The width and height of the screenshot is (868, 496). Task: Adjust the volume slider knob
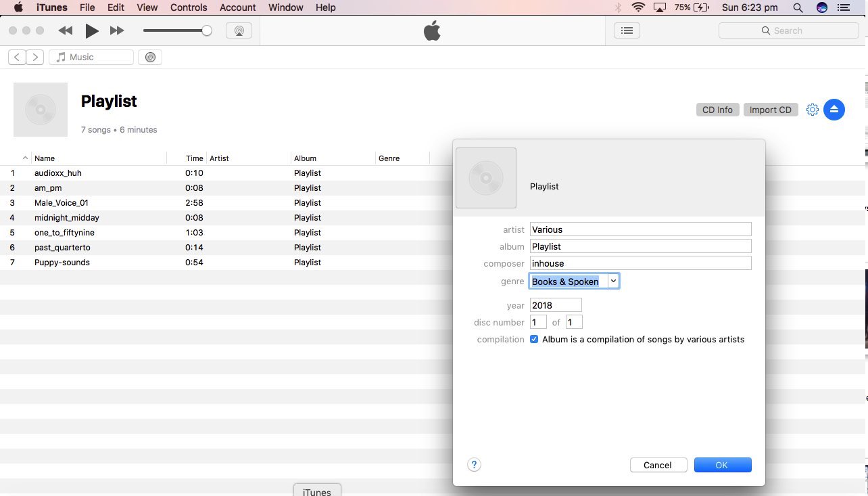(207, 30)
